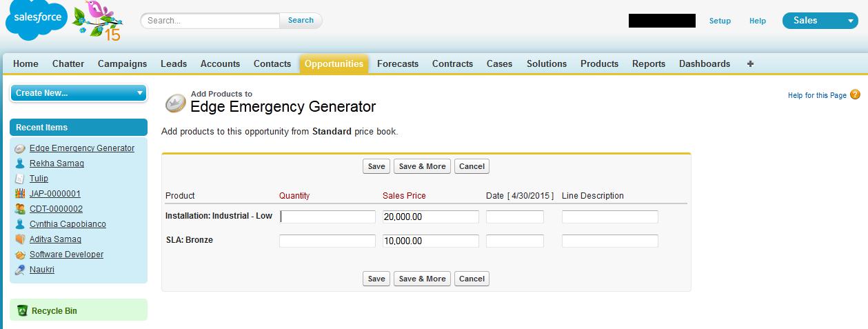Image resolution: width=868 pixels, height=329 pixels.
Task: Open the Leads tab
Action: click(x=174, y=63)
